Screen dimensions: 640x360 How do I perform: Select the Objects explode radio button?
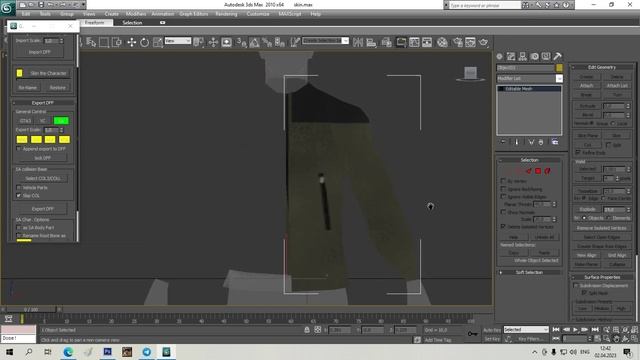[x=584, y=218]
